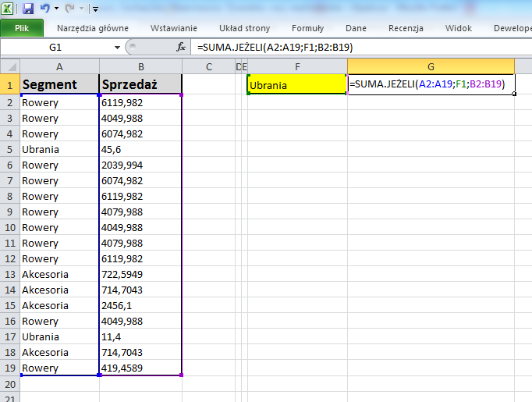Select row 20 header
Image resolution: width=532 pixels, height=402 pixels.
[10, 384]
